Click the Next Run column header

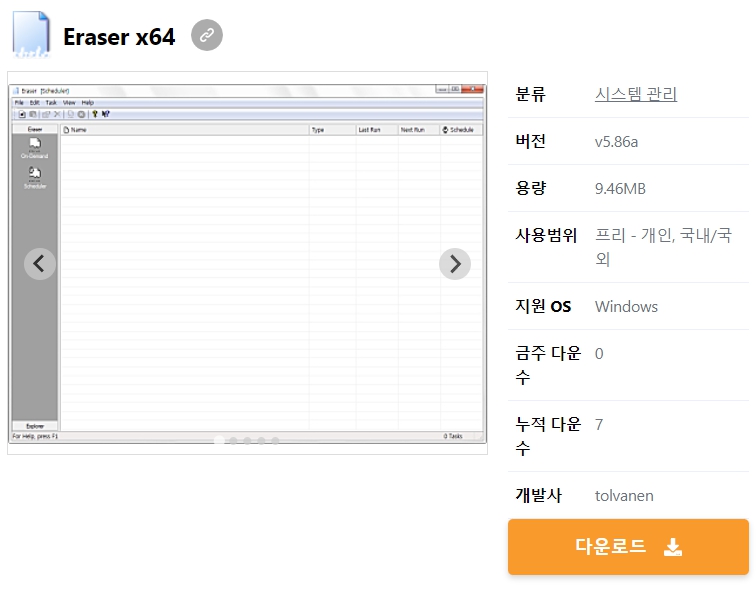419,130
